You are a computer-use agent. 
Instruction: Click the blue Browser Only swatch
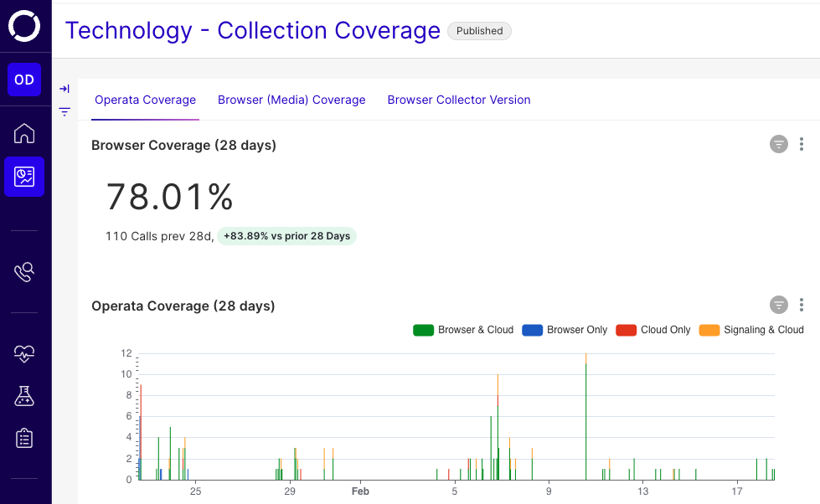point(533,330)
